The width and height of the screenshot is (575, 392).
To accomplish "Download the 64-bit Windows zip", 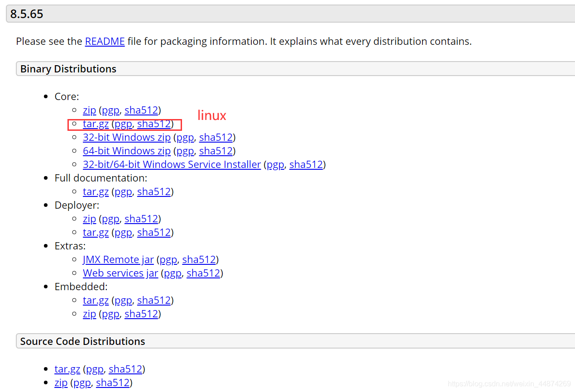I will coord(127,151).
